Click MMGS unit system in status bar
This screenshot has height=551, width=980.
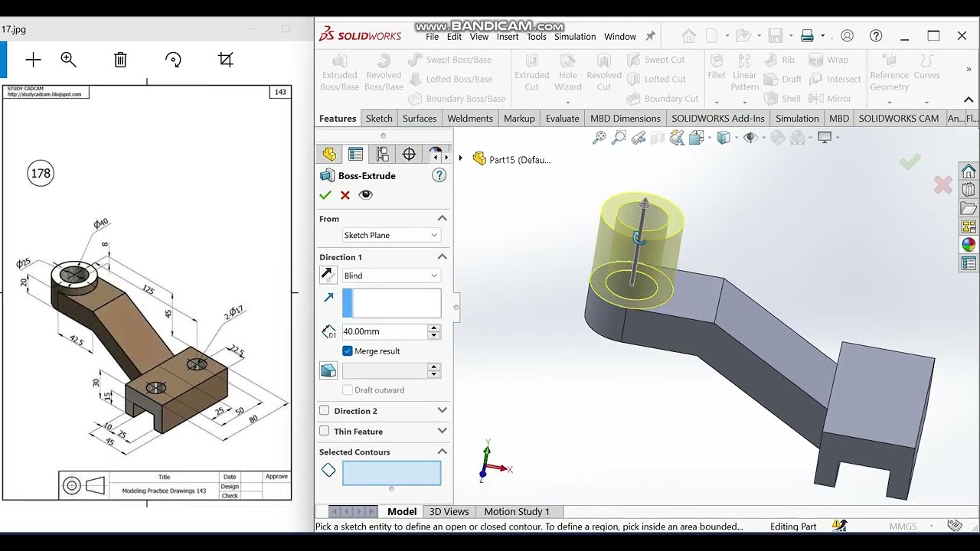(x=903, y=527)
